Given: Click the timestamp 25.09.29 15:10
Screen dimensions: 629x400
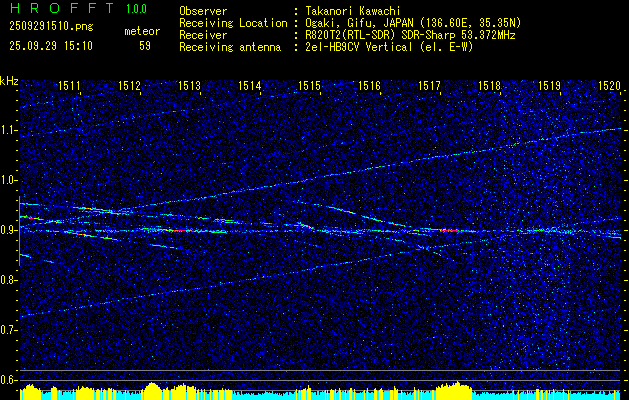Looking at the screenshot, I should pyautogui.click(x=51, y=46).
